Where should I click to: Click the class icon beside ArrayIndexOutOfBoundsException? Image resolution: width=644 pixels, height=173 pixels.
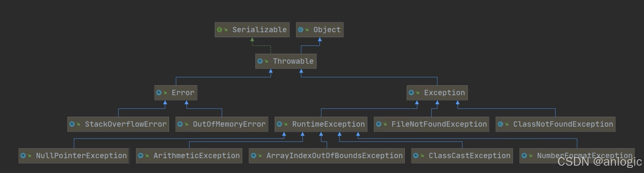click(254, 155)
